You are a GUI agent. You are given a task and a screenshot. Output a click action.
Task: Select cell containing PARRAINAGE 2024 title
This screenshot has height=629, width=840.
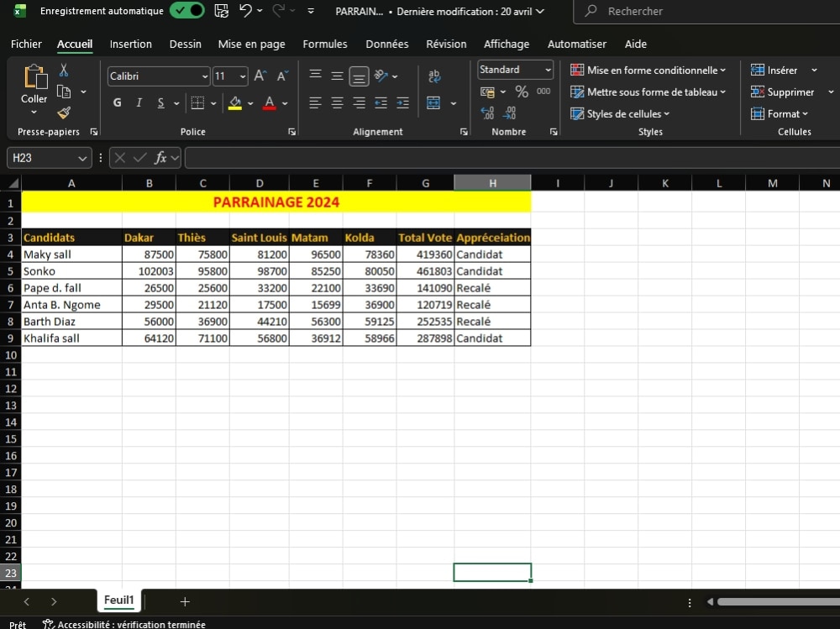276,202
